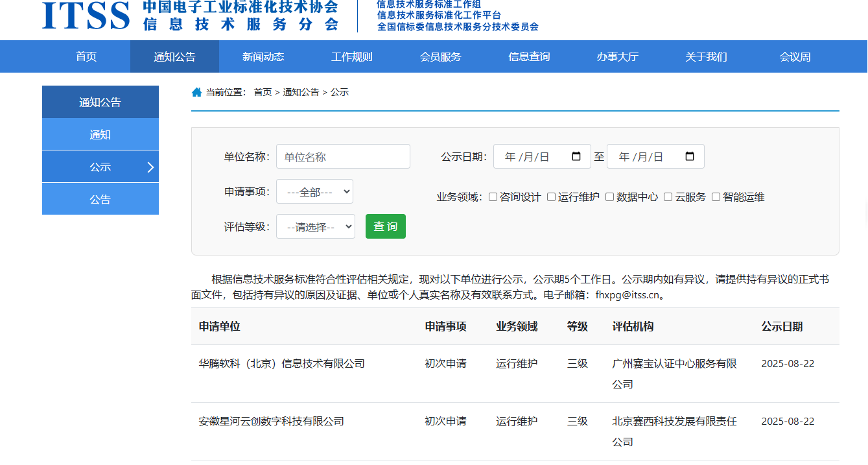Check the 咨询设计 checkbox
The image size is (868, 465).
tap(493, 197)
